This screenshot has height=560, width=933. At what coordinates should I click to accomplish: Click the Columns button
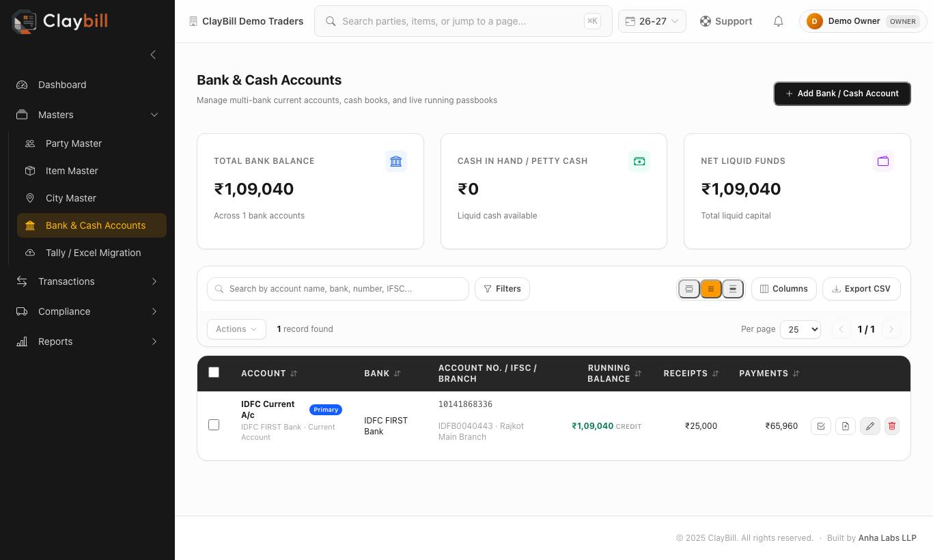pos(784,289)
